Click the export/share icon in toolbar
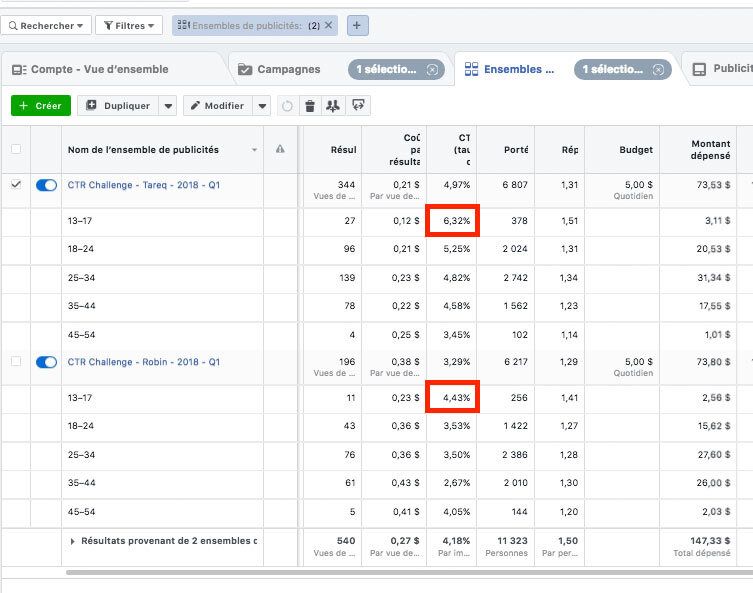This screenshot has width=753, height=593. click(x=358, y=106)
